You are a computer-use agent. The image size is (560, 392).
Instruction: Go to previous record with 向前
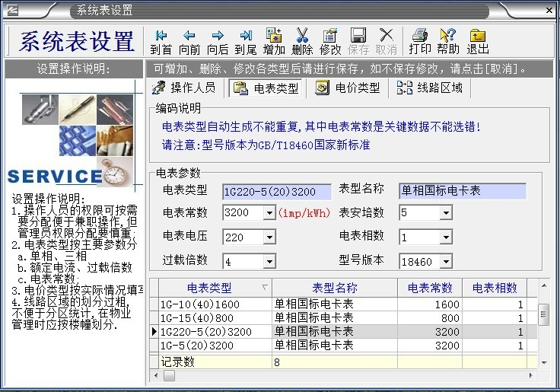(189, 42)
